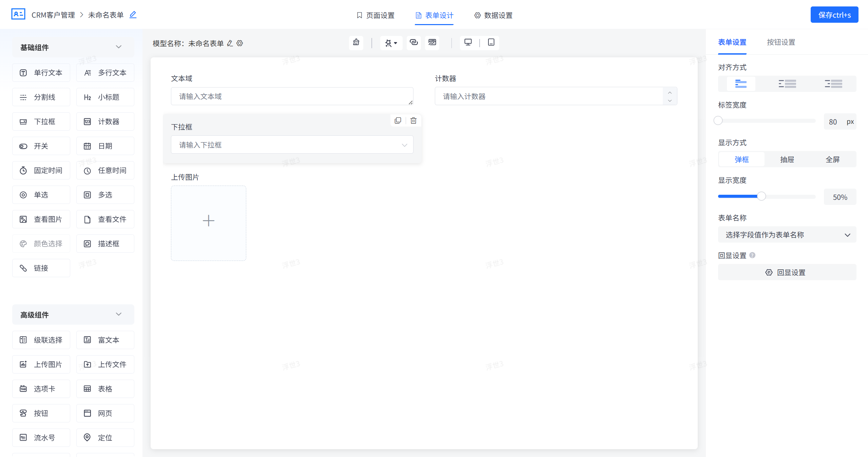Add a 链接 component
The image size is (868, 457).
pos(41,268)
